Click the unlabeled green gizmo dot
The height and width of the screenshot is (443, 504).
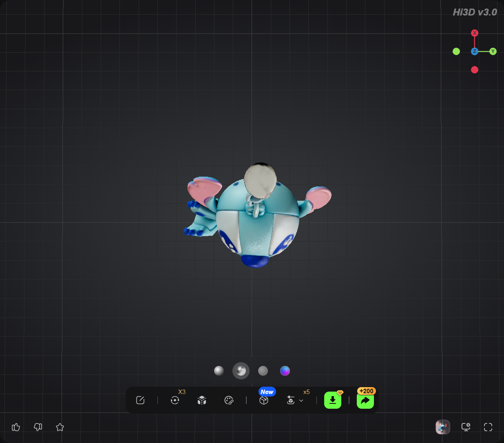[456, 51]
